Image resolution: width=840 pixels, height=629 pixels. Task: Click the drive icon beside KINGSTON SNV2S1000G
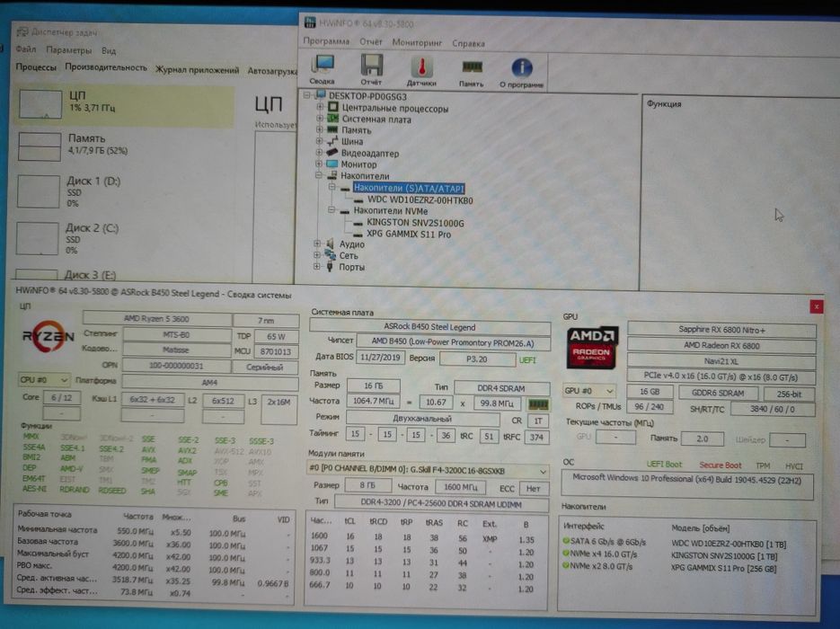pos(358,223)
